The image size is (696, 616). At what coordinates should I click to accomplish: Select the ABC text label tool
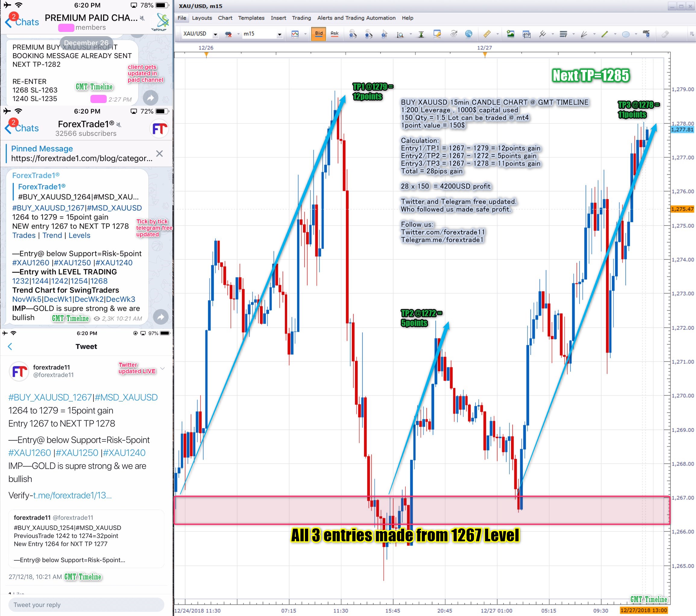646,34
